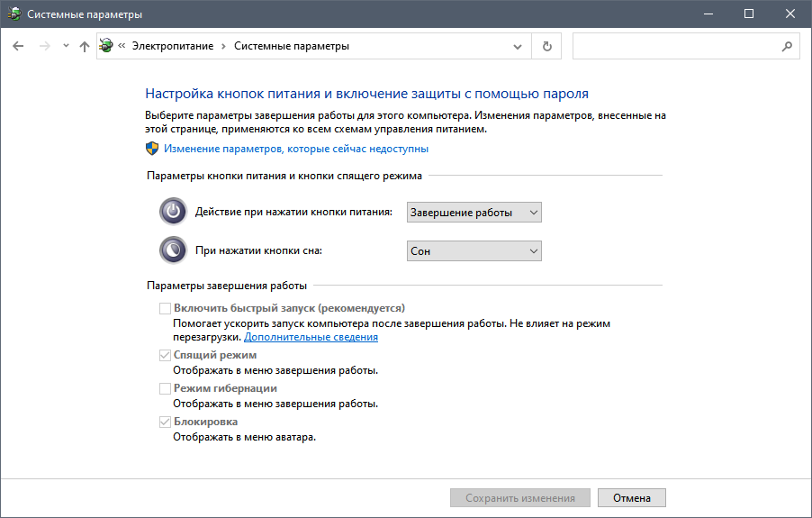Close the Системные параметры window
This screenshot has width=812, height=518.
point(790,14)
